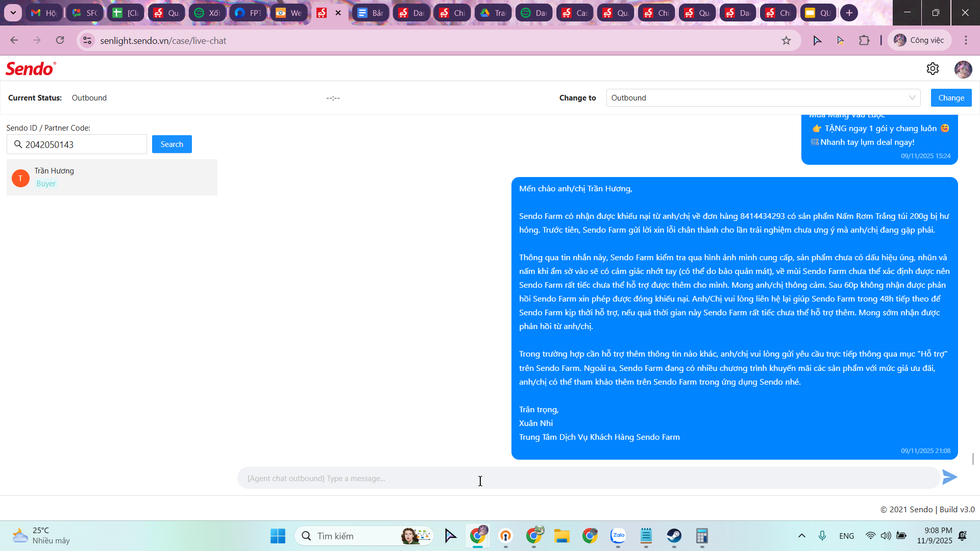Reload the page with refresh icon
The height and width of the screenshot is (551, 980).
coord(60,40)
